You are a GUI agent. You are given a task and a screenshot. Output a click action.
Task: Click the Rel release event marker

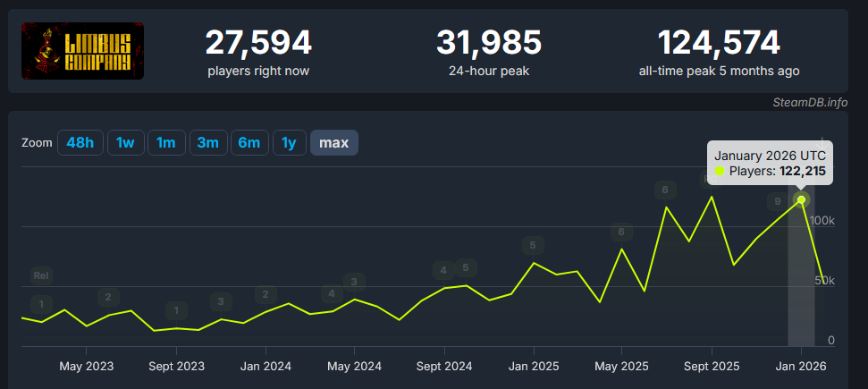[x=41, y=275]
